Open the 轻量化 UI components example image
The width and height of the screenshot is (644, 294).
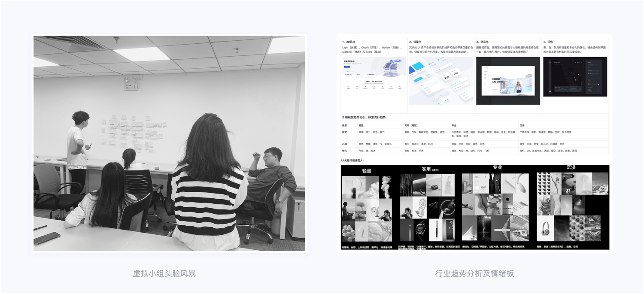point(441,81)
